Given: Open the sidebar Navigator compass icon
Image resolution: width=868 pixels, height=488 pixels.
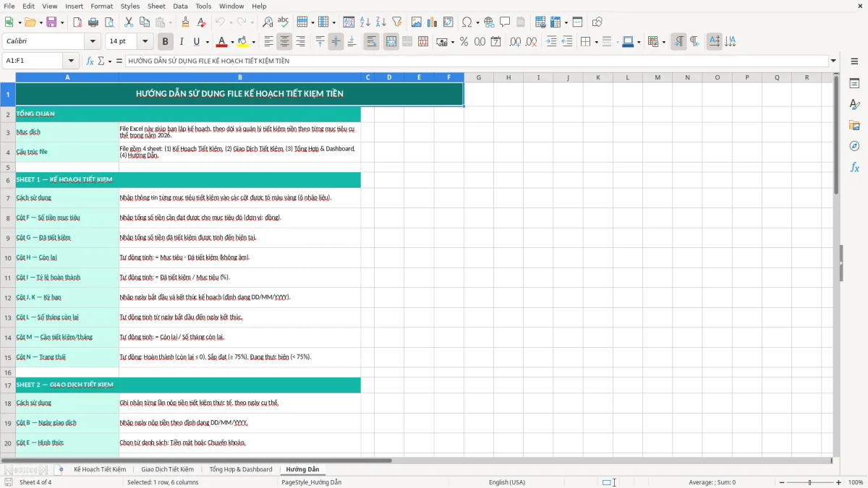Looking at the screenshot, I should click(854, 147).
